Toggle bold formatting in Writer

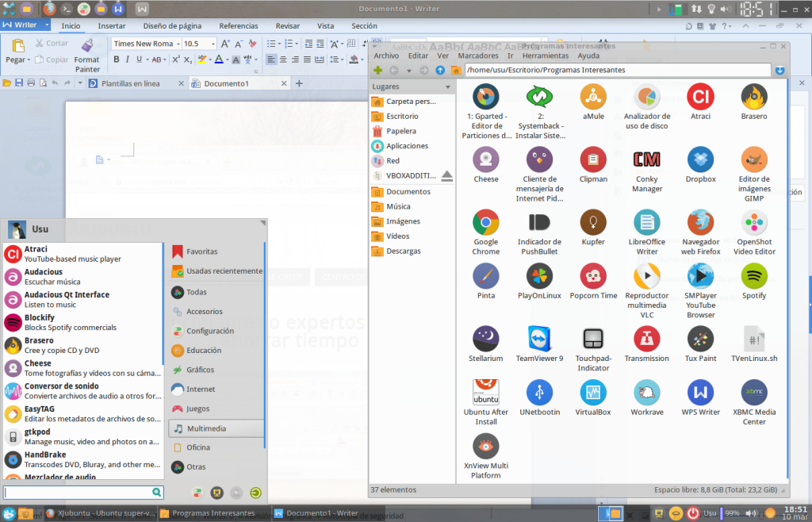pos(117,59)
